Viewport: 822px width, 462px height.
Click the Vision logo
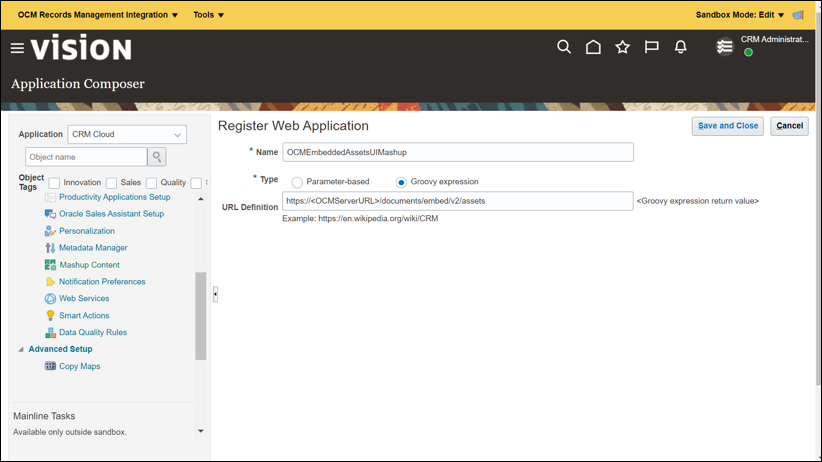pos(81,48)
